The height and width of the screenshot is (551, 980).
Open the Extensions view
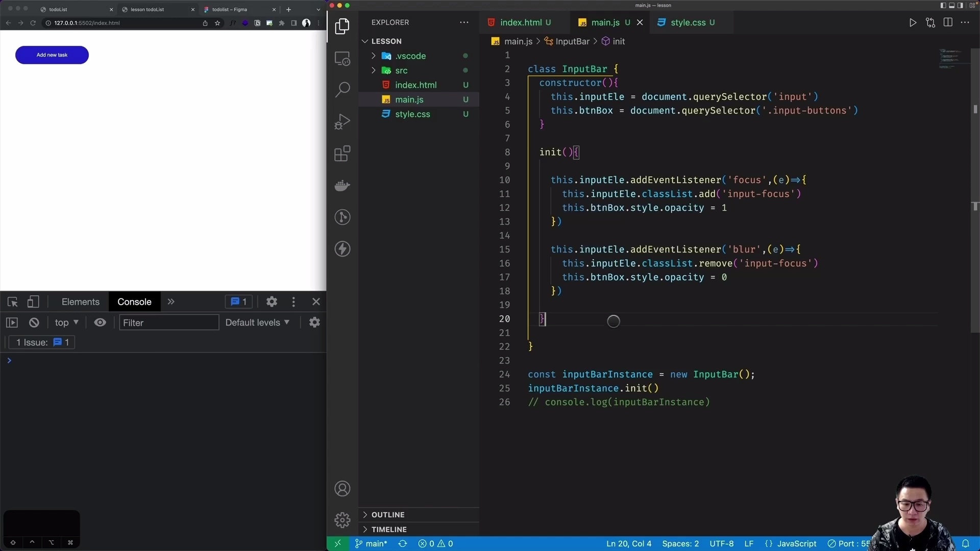342,153
